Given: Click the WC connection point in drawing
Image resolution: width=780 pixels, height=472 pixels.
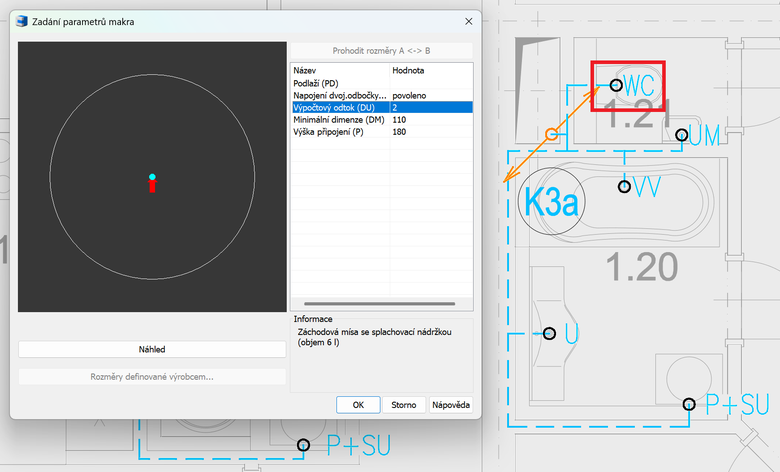Looking at the screenshot, I should (x=616, y=85).
